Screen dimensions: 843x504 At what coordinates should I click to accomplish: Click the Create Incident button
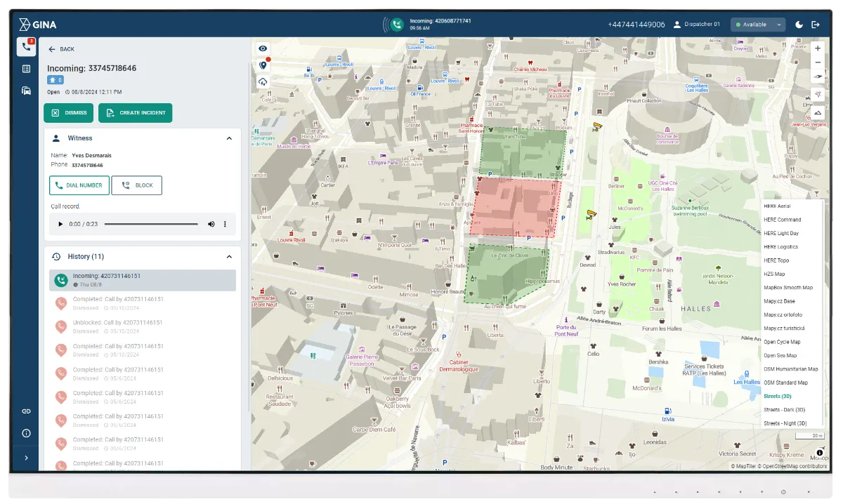coord(136,113)
